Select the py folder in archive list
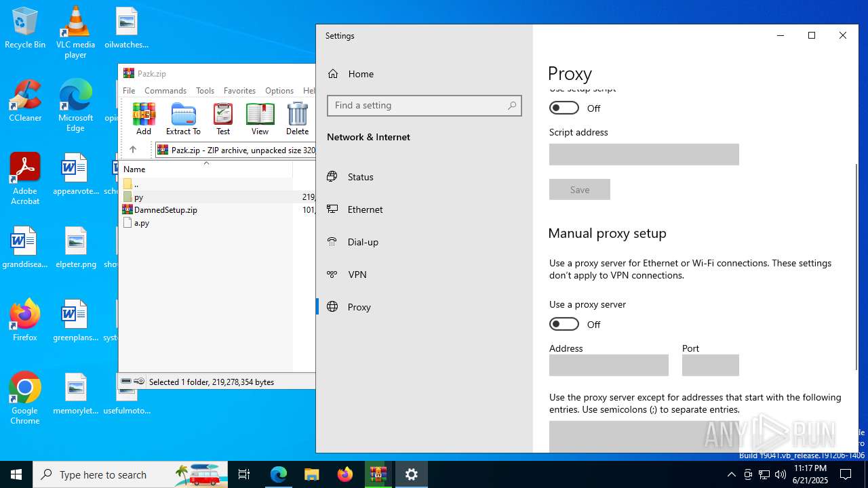Image resolution: width=868 pixels, height=488 pixels. pyautogui.click(x=138, y=197)
